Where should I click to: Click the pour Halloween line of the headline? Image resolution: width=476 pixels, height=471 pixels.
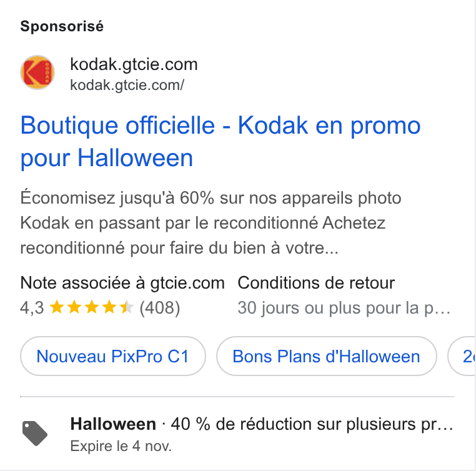107,159
